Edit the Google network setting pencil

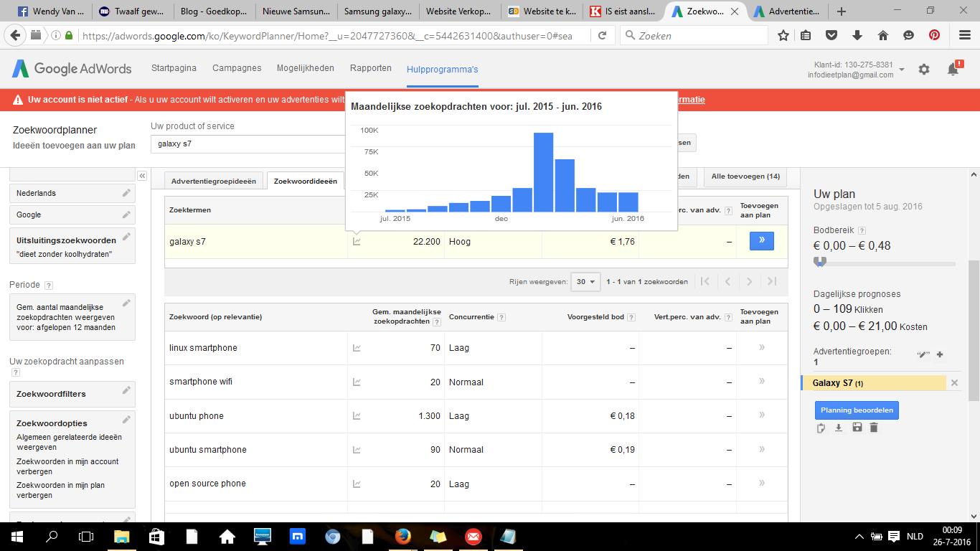click(x=126, y=215)
